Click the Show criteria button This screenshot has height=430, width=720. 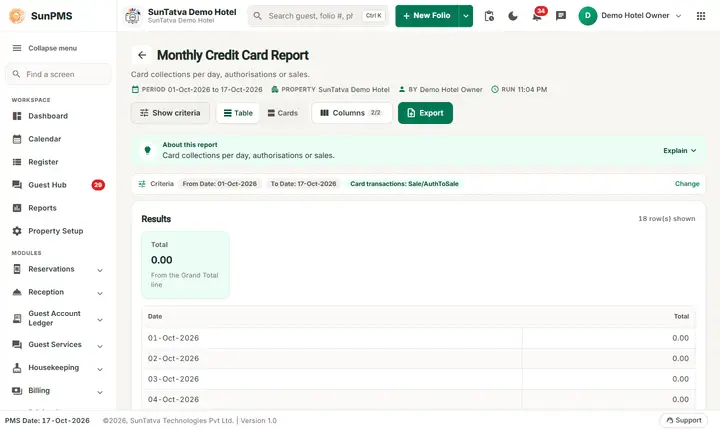pos(170,113)
